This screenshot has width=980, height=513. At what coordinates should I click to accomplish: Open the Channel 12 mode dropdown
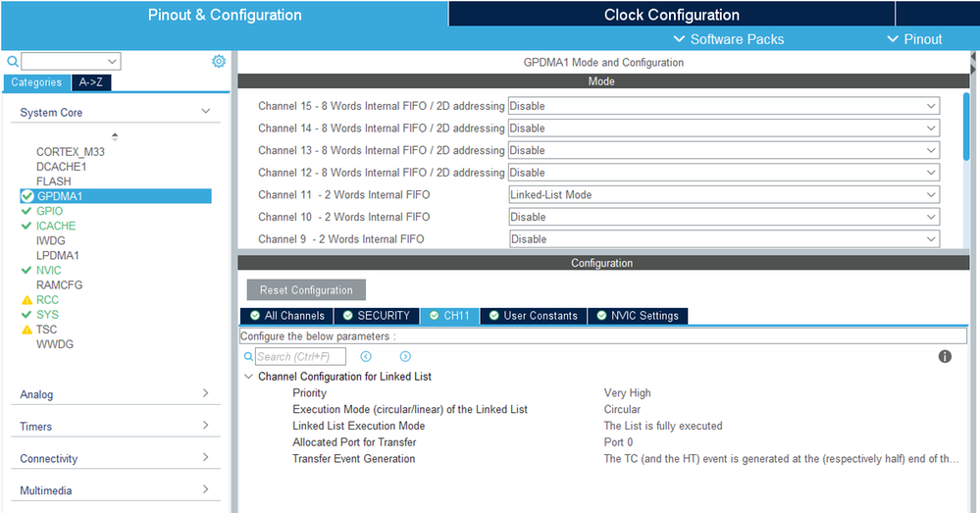724,173
